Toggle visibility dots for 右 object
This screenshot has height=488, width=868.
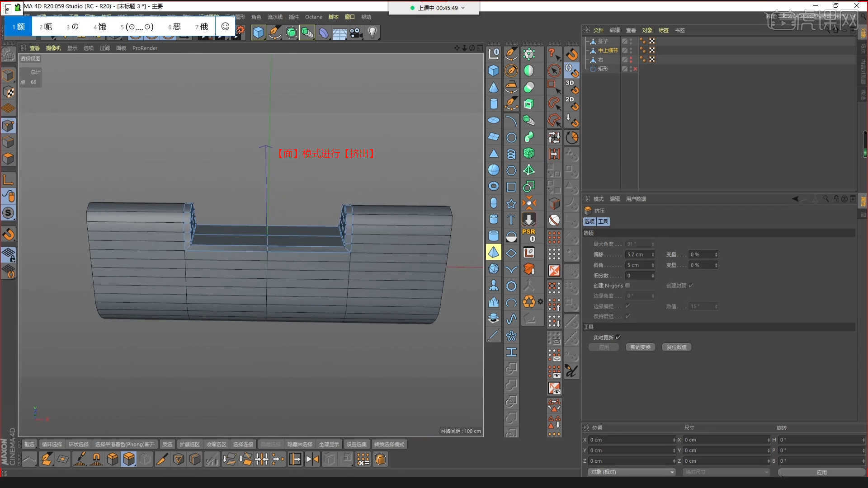click(631, 60)
